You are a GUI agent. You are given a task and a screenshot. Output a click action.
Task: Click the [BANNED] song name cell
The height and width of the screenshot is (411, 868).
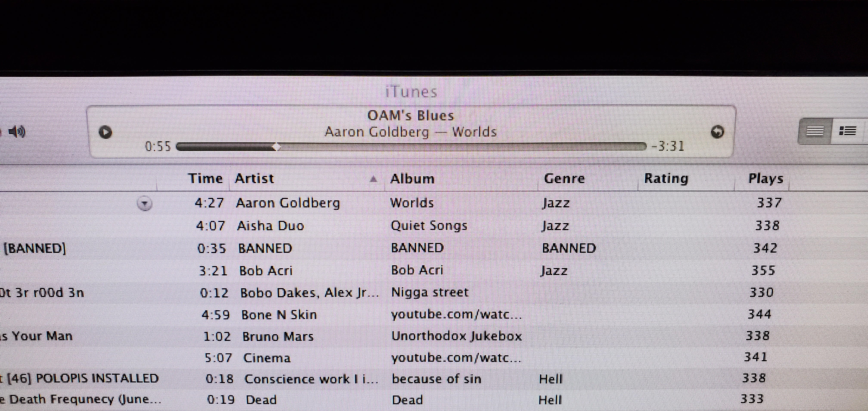pyautogui.click(x=35, y=248)
